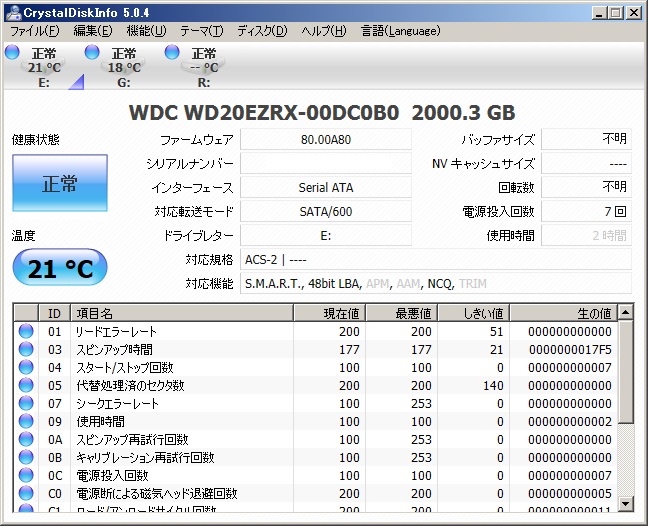Maximize the CrystalDiskInfo window
The image size is (648, 526).
(x=615, y=13)
